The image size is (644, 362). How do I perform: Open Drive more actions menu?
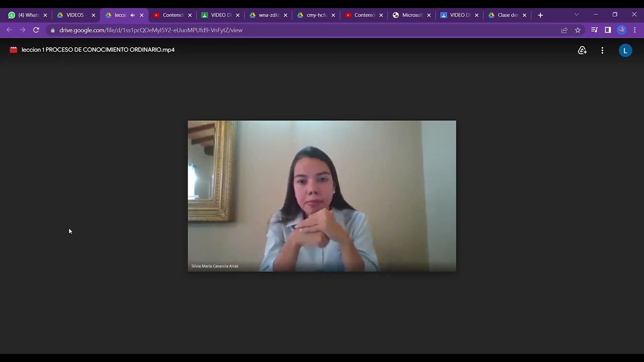(x=602, y=50)
